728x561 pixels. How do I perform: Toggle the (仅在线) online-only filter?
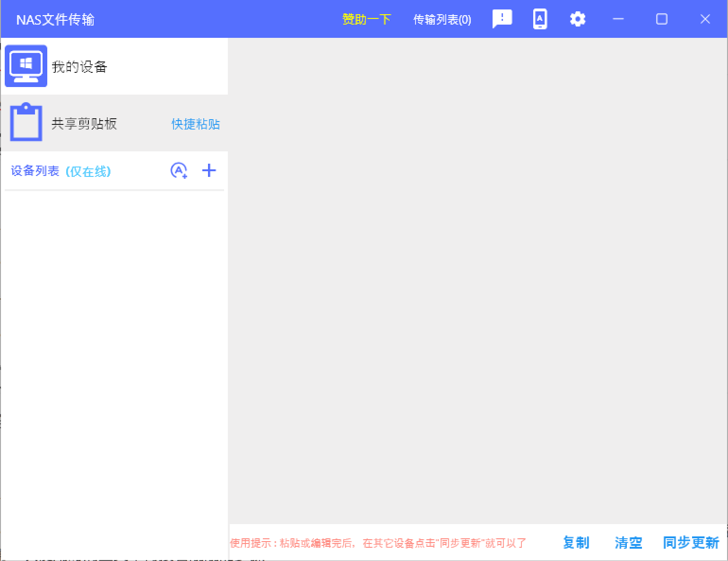pos(88,171)
